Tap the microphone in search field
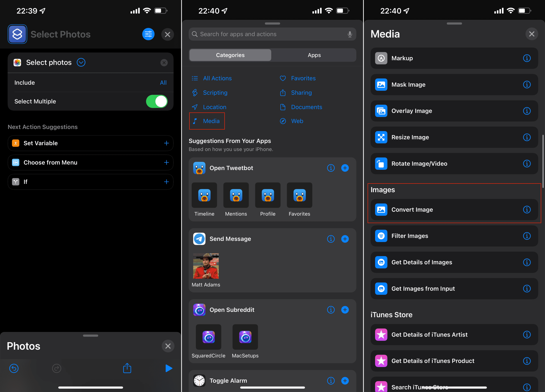This screenshot has width=545, height=392. tap(350, 34)
